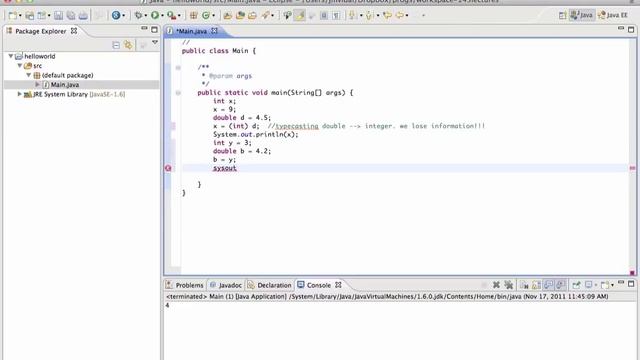Toggle Show Whitespace Characters (pilcrow) button
This screenshot has width=640, height=360.
point(336,16)
